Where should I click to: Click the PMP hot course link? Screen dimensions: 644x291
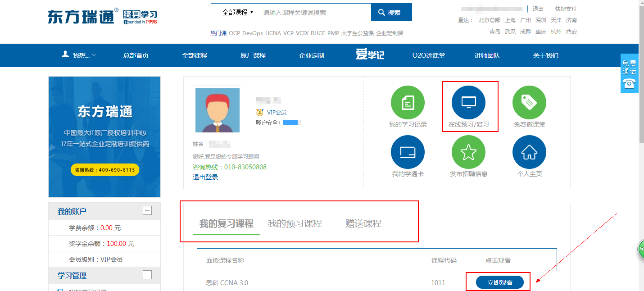[333, 33]
